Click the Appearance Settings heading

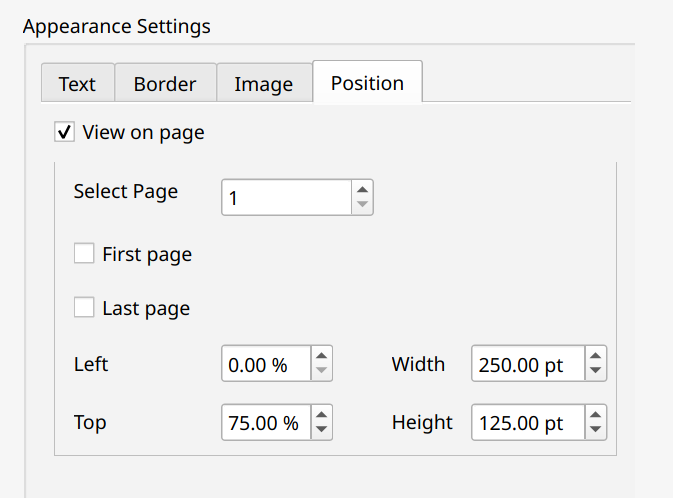117,27
